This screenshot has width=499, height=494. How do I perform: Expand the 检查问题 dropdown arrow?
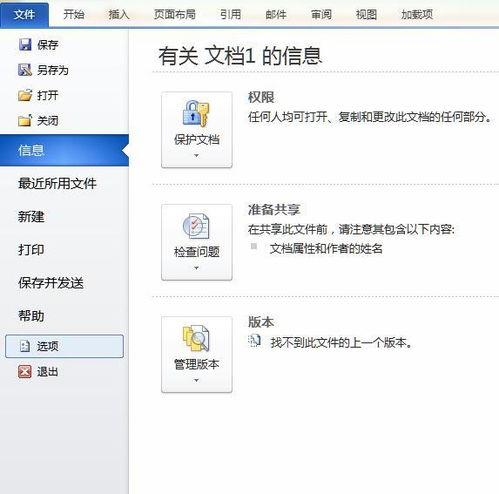coord(196,268)
